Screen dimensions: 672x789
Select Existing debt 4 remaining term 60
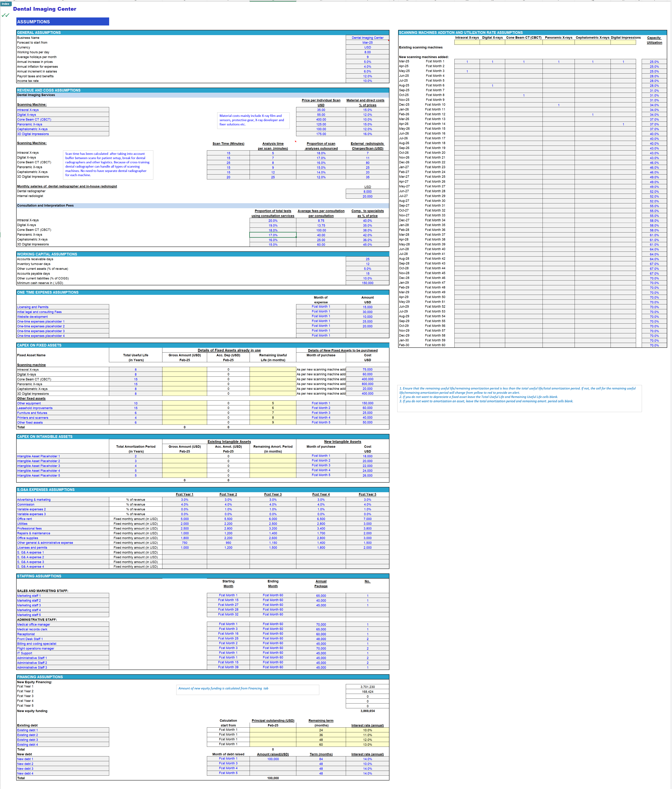pyautogui.click(x=321, y=744)
